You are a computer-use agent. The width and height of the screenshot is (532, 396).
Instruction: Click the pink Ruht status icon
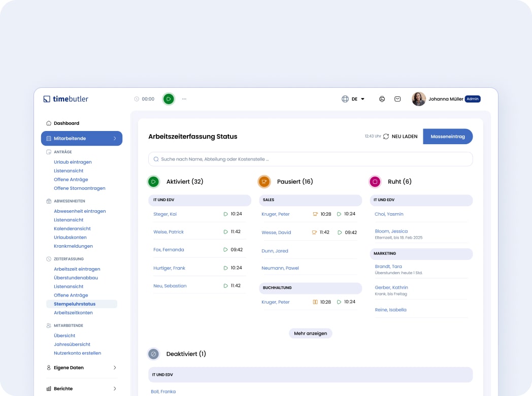coord(375,182)
